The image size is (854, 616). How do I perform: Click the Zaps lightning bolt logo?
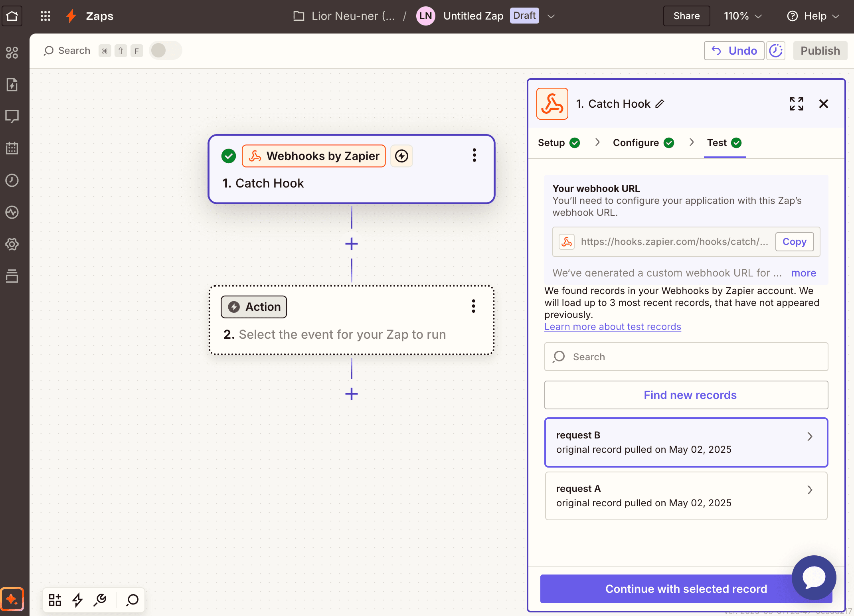coord(71,16)
